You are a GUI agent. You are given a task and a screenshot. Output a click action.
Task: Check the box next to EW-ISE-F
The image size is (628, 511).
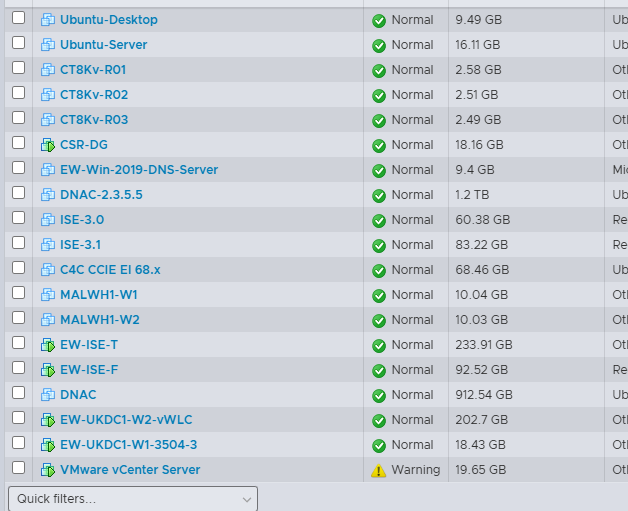pos(18,368)
